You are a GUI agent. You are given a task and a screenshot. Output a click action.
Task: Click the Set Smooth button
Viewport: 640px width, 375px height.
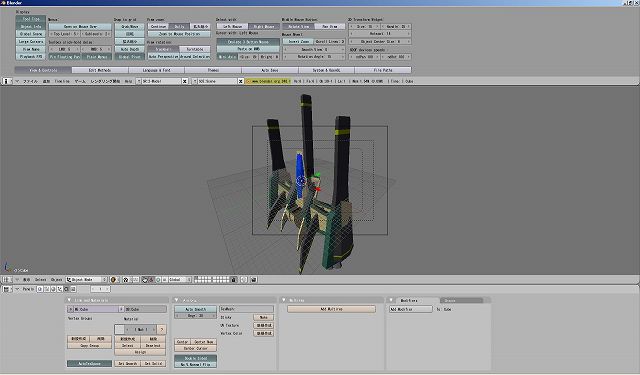128,363
